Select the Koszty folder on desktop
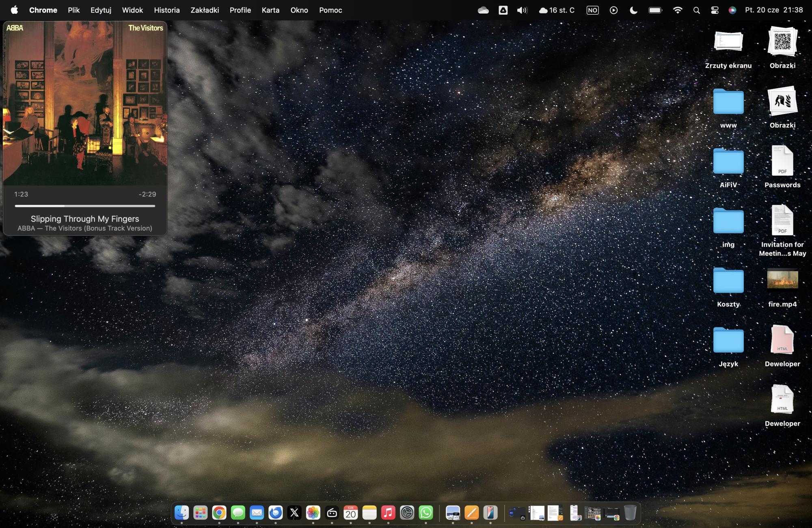812x528 pixels. click(x=728, y=281)
